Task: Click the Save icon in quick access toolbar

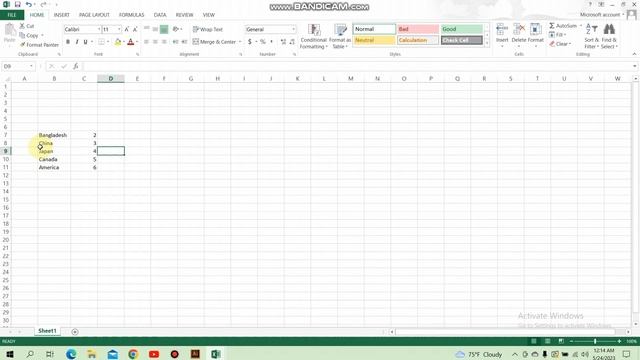Action: (18, 4)
